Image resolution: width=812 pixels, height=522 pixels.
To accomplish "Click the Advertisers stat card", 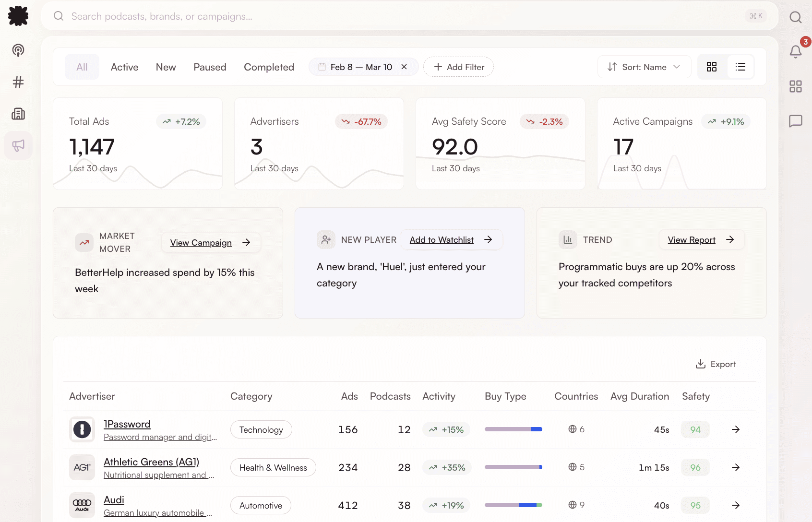I will [x=319, y=143].
